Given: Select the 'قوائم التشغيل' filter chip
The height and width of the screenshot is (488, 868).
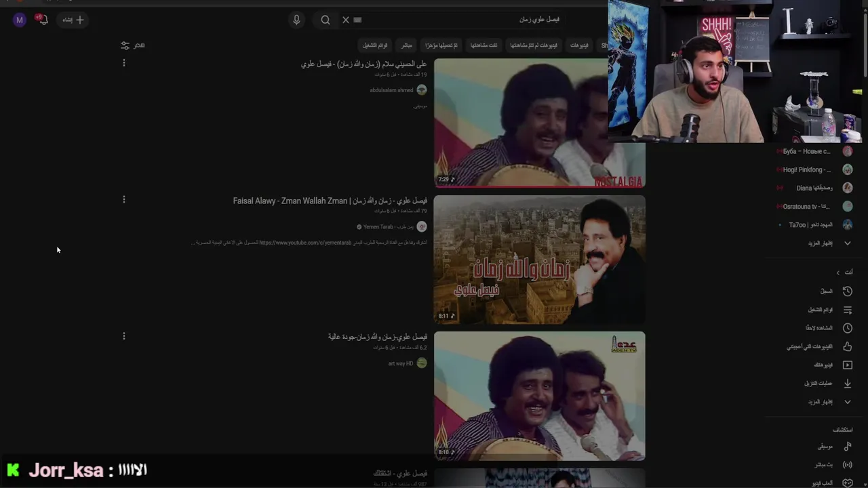Looking at the screenshot, I should (x=375, y=45).
